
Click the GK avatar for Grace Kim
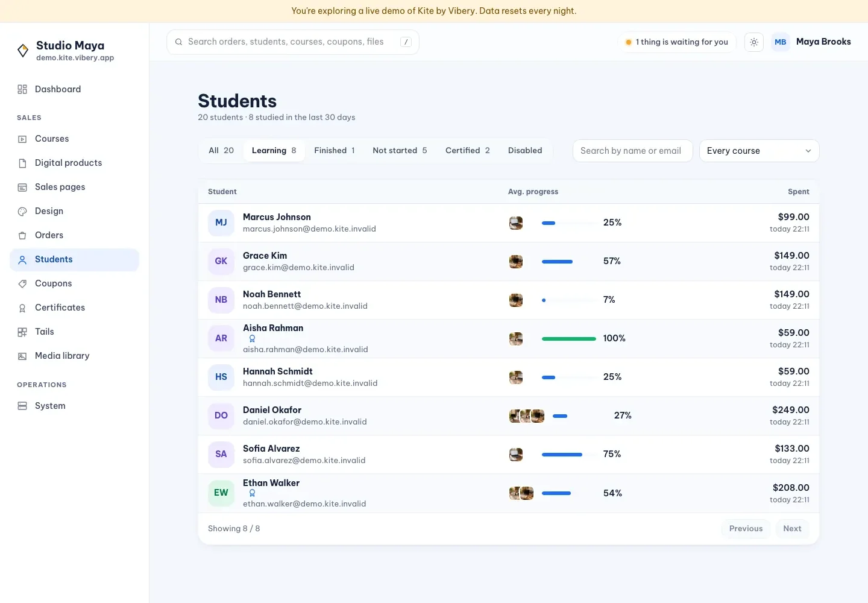pos(221,262)
